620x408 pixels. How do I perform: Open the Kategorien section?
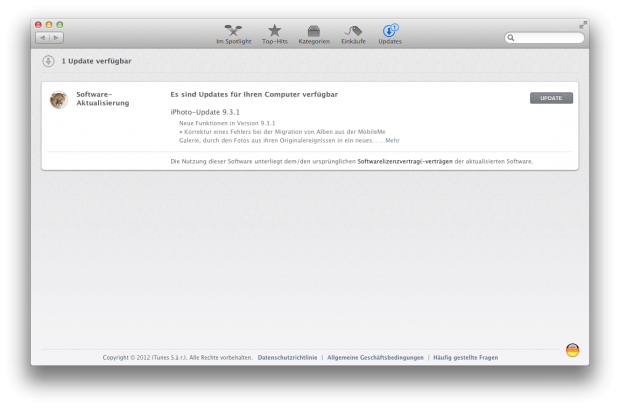coord(314,34)
